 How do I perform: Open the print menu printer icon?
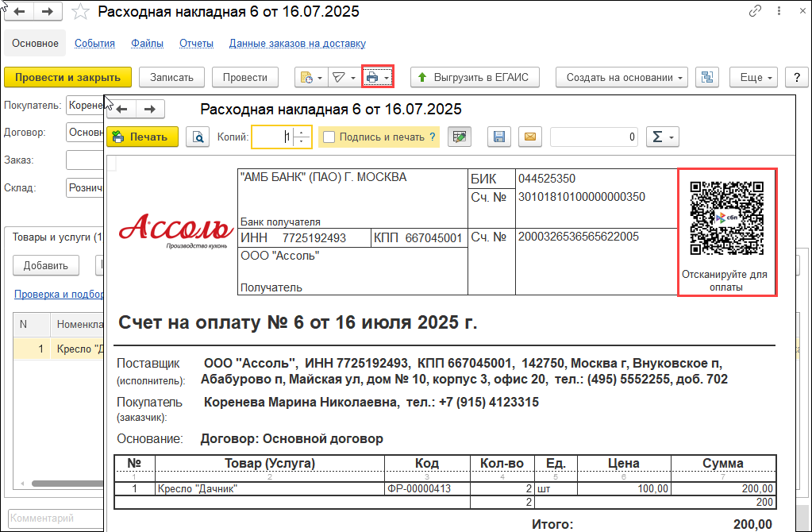(371, 78)
